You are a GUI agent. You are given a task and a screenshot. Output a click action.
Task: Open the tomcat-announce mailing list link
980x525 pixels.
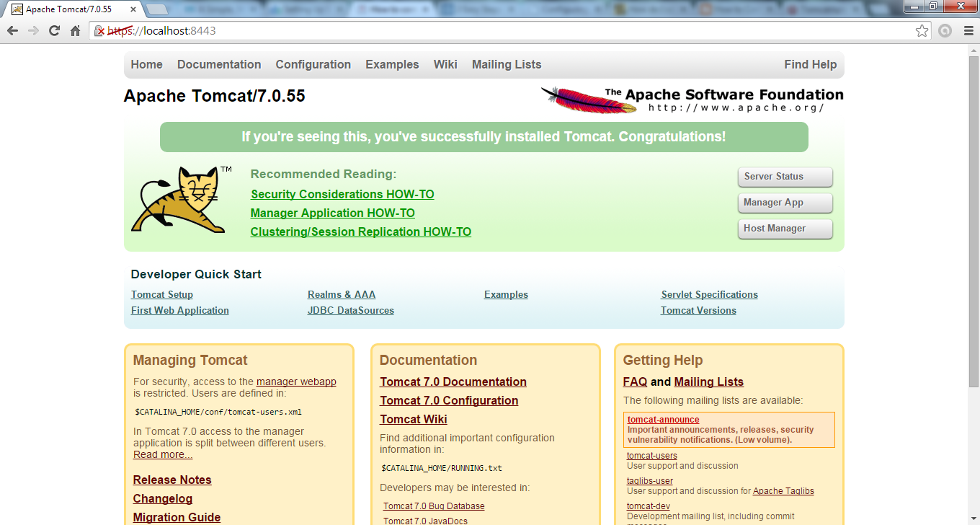tap(663, 420)
